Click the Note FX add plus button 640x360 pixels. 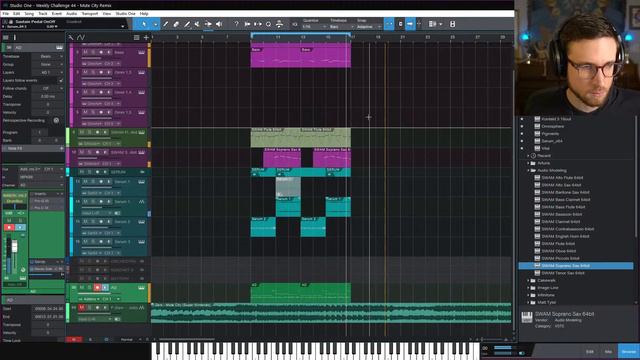(x=61, y=148)
